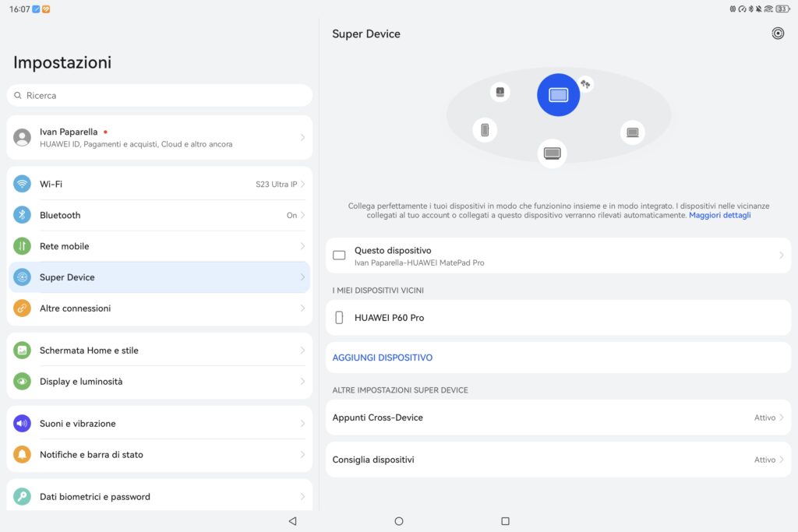This screenshot has width=798, height=532.
Task: Select the blue tablet icon in device diagram
Action: 558,95
